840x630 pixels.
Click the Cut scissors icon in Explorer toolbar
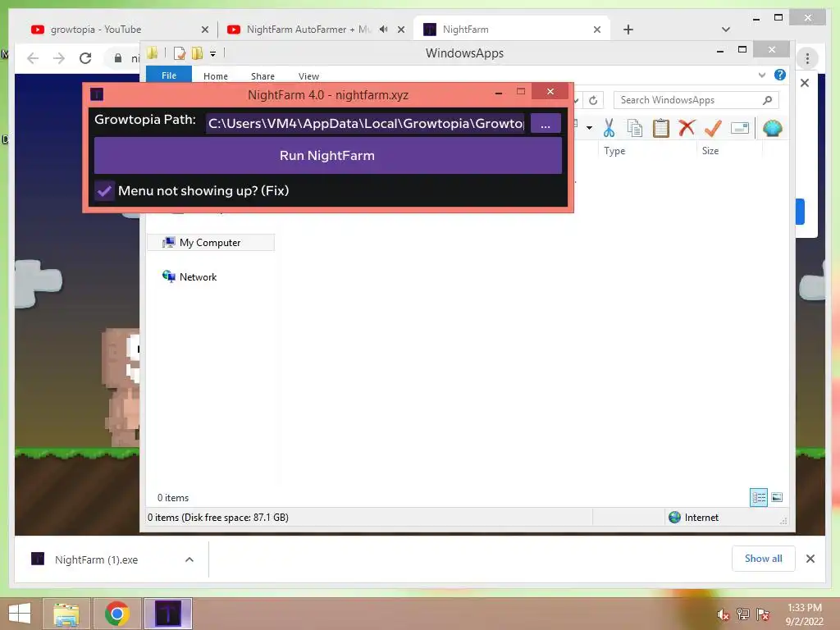(609, 129)
